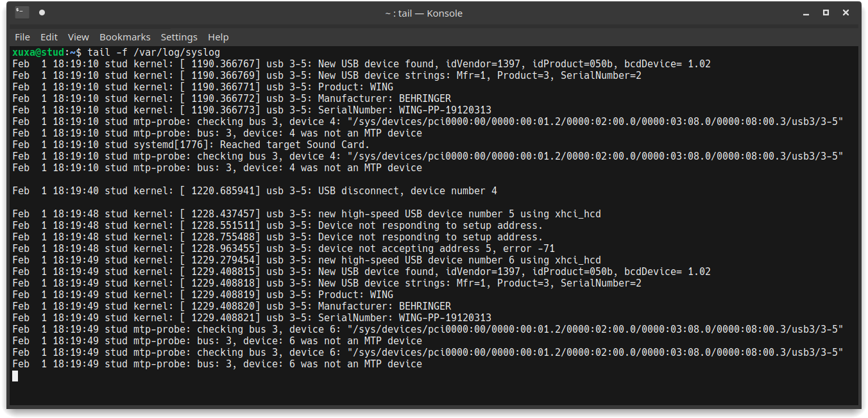
Task: Click 'device not accepting address 5, error -71'
Action: click(x=436, y=248)
